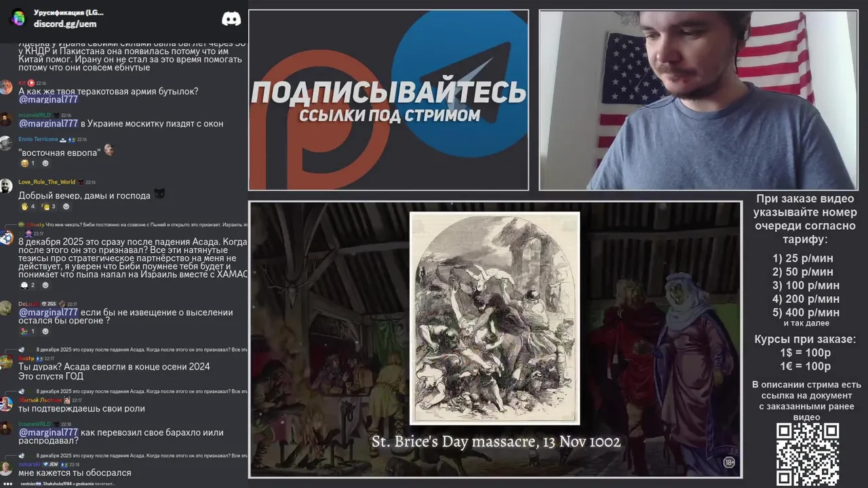Image resolution: width=868 pixels, height=488 pixels.
Task: Click Збитый Льотчик's avatar
Action: 6,404
